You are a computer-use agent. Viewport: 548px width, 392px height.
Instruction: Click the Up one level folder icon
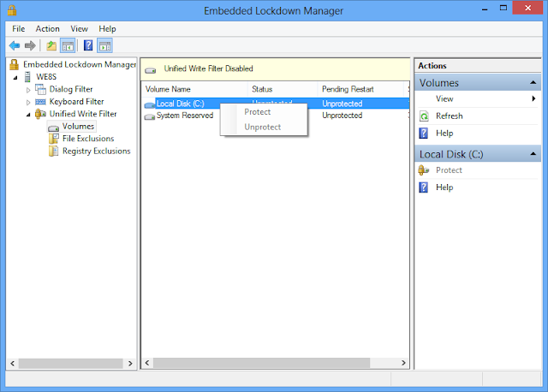pos(51,45)
